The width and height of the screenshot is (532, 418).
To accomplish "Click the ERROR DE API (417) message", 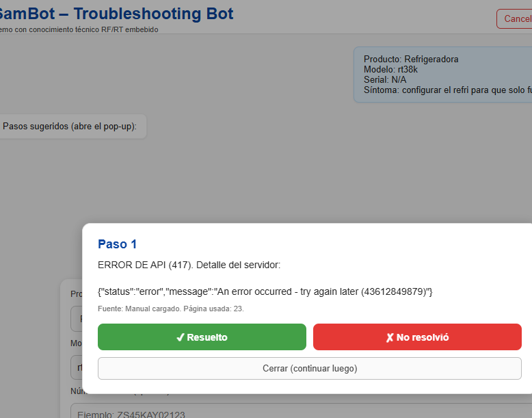I will tap(189, 265).
